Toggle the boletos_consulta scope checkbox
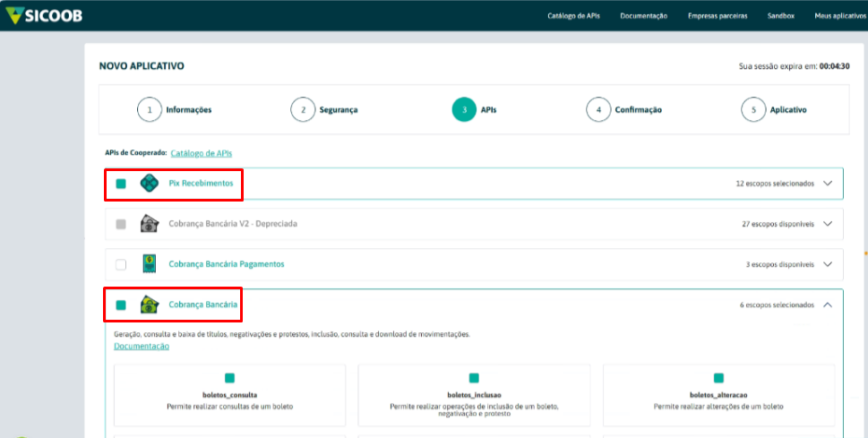This screenshot has width=868, height=438. coord(229,378)
